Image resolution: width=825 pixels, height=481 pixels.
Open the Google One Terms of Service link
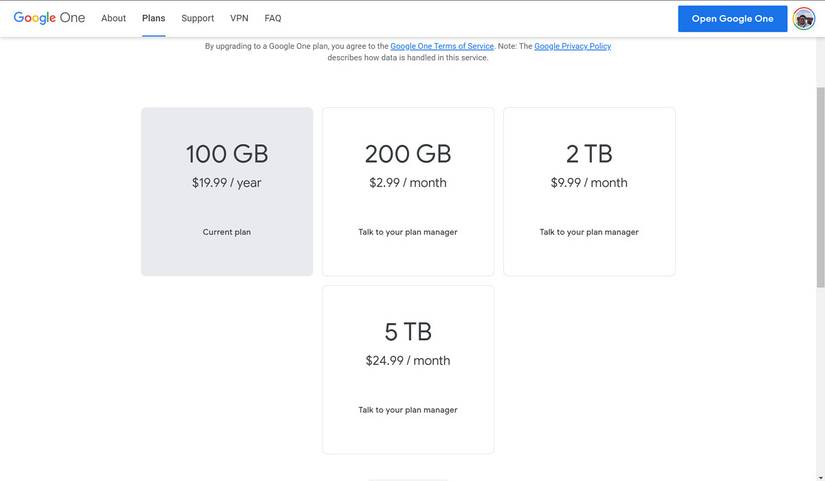tap(442, 46)
